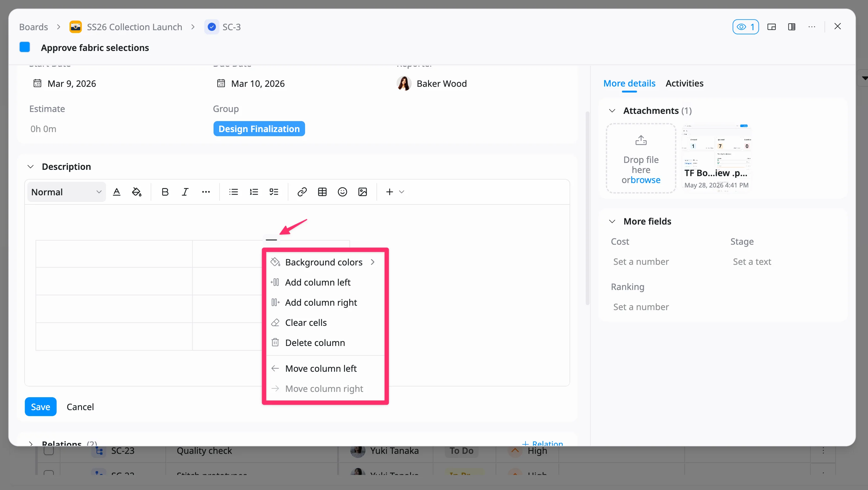Screen dimensions: 868x490
Task: Click the insert link icon
Action: 302,192
